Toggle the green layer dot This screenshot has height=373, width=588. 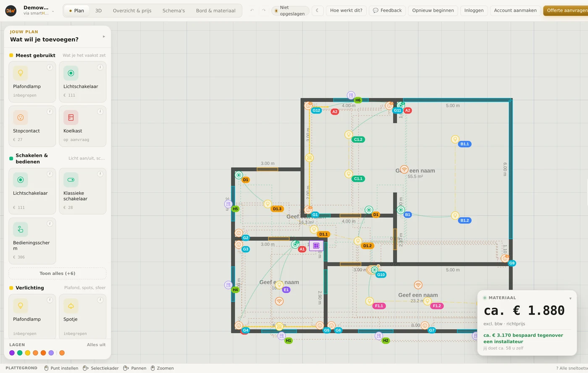(x=20, y=353)
